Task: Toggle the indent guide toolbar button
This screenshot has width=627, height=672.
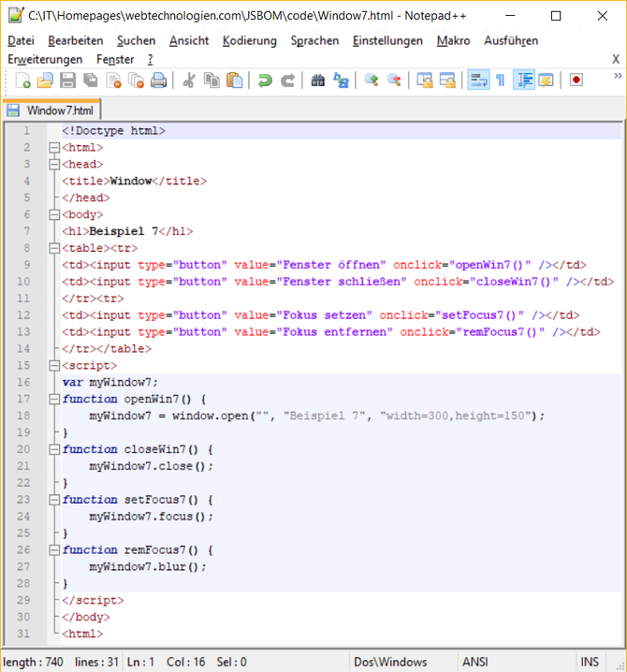Action: pos(524,80)
